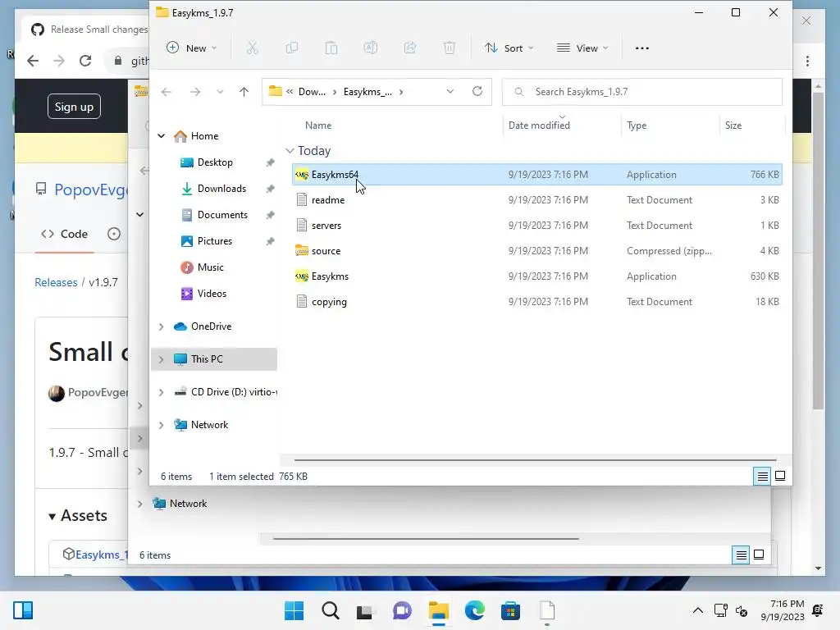Open the Code tab on GitHub
The width and height of the screenshot is (840, 630).
pyautogui.click(x=64, y=234)
